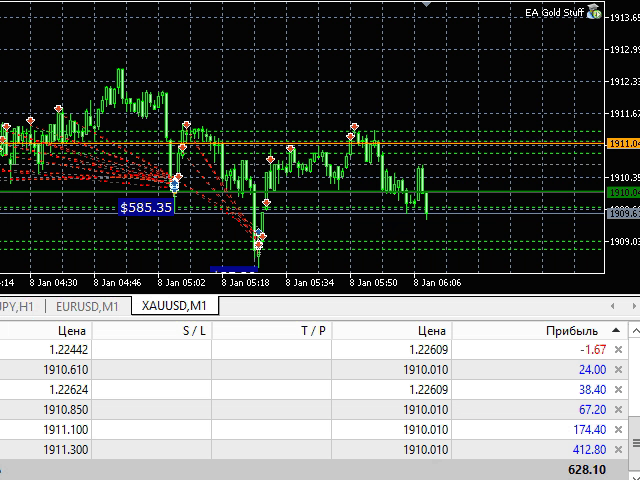Close the position with 67.20 profit

[618, 409]
